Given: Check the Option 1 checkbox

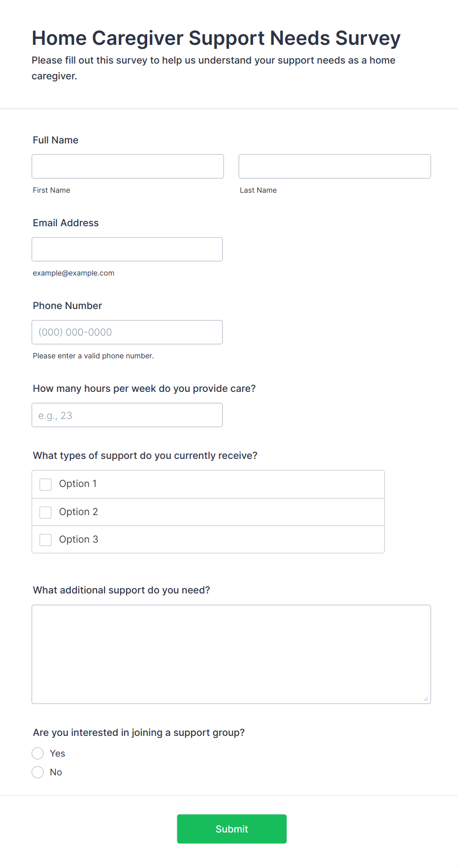Looking at the screenshot, I should [46, 485].
